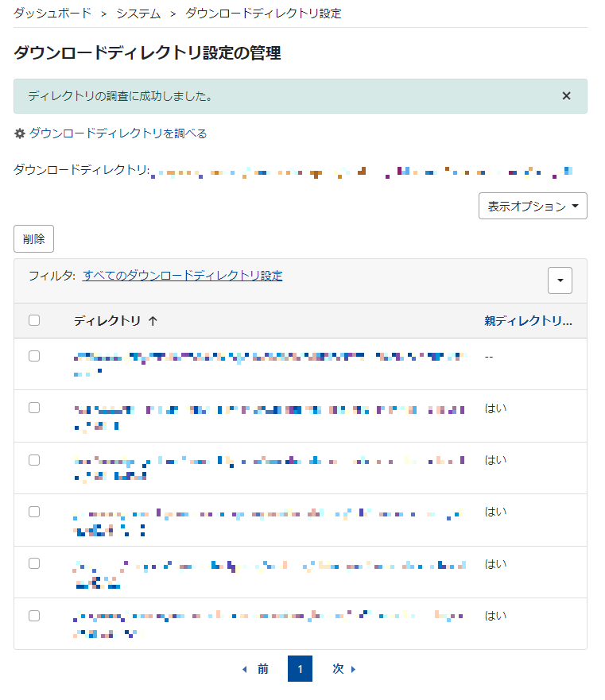Click the right arrow icon beside 次
605x700 pixels.
click(x=353, y=670)
